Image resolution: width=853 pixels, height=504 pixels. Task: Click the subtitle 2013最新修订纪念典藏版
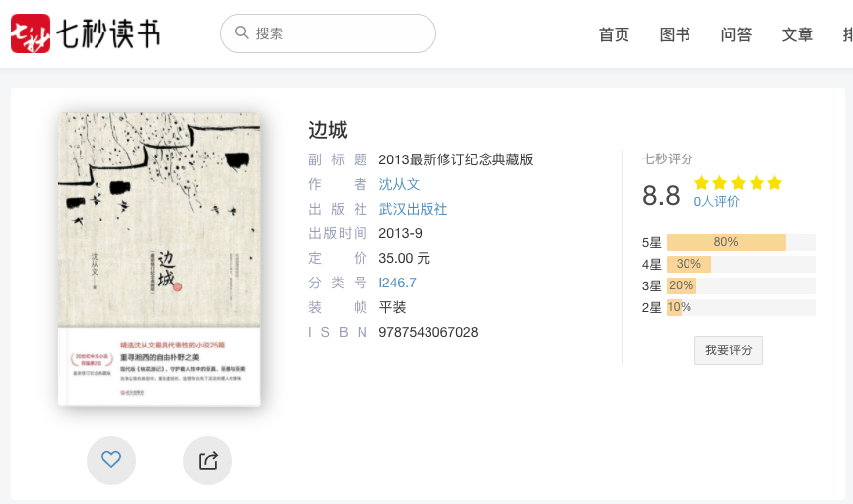[x=456, y=159]
